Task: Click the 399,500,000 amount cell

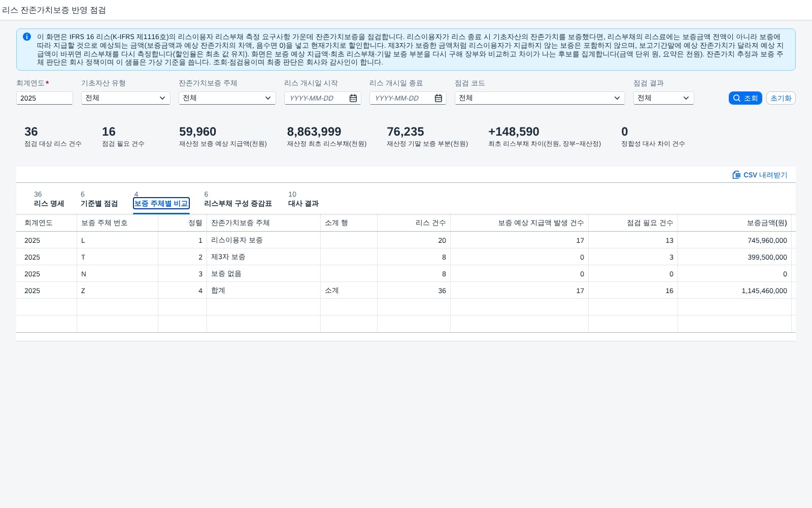Action: [x=735, y=257]
